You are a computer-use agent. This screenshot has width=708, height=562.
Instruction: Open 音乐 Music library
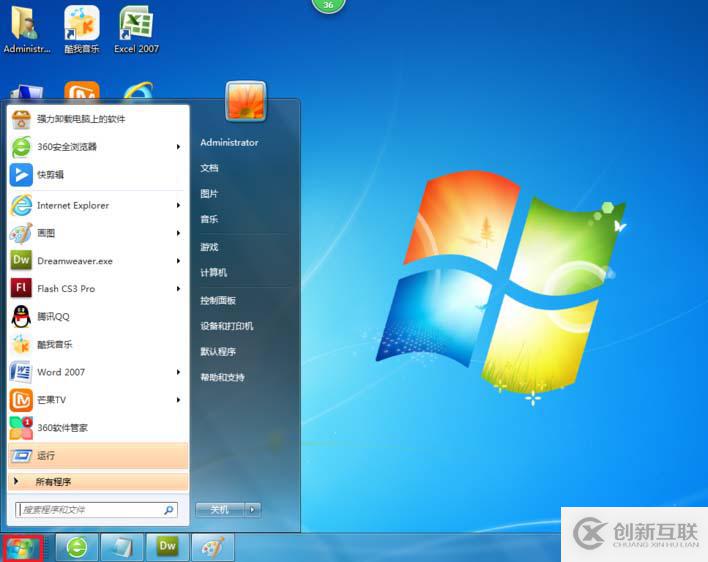(x=209, y=219)
